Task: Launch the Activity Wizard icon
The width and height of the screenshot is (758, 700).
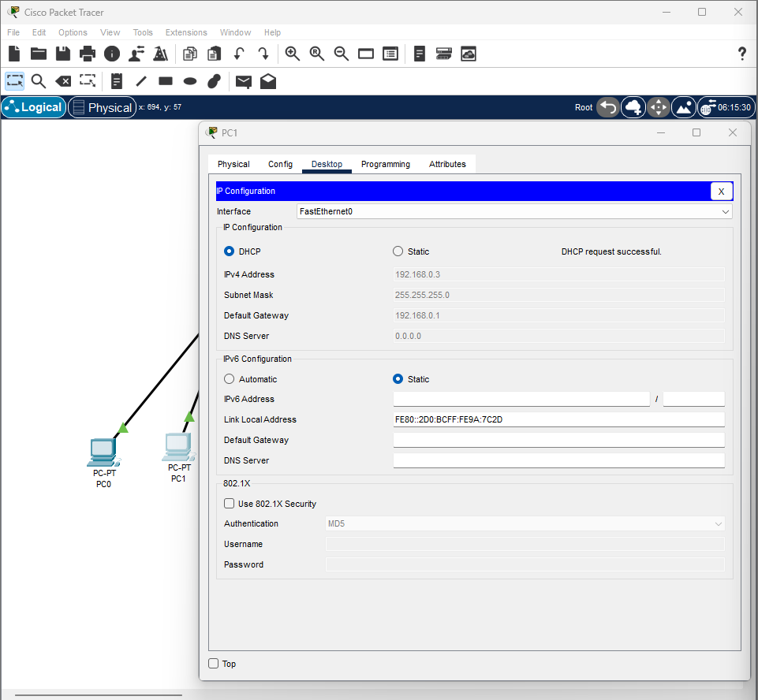Action: 160,54
